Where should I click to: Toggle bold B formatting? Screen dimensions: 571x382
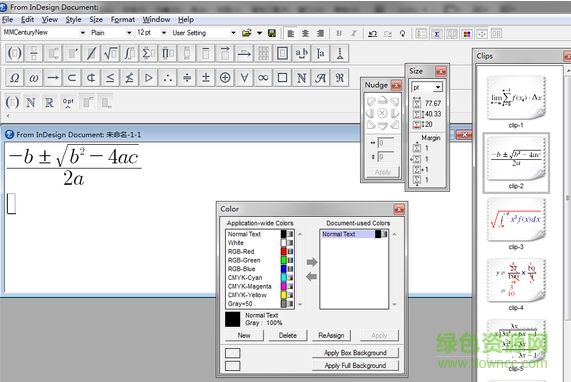(339, 34)
